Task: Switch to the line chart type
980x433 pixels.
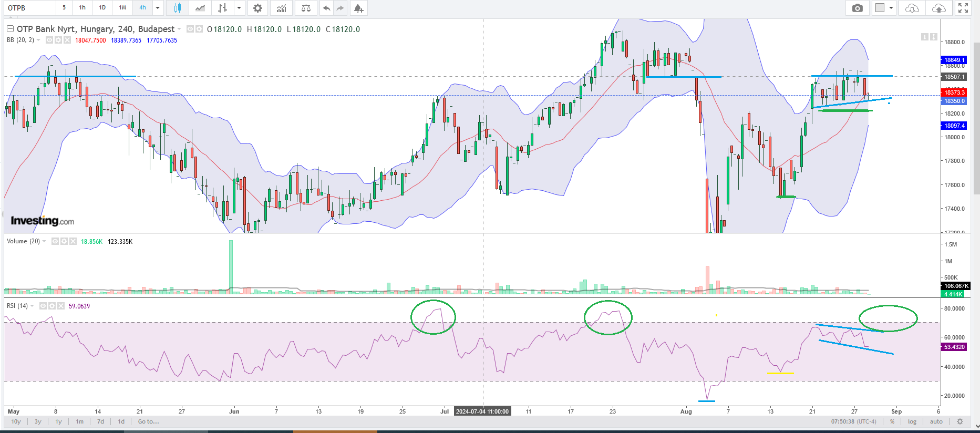Action: 200,8
